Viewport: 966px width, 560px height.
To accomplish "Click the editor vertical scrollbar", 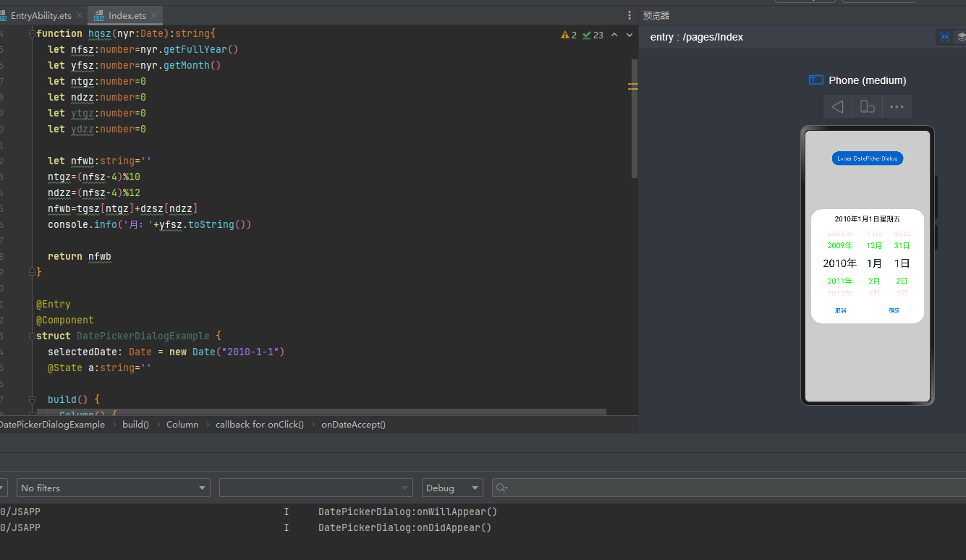I will click(635, 118).
